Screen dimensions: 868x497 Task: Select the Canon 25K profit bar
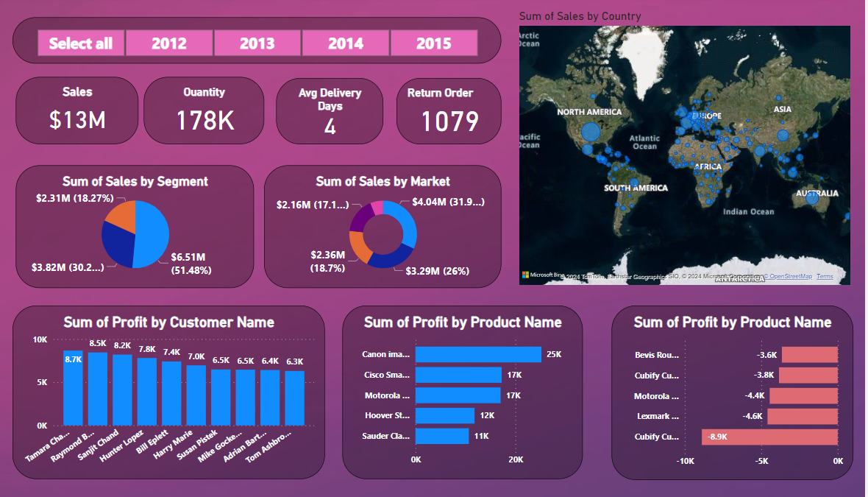[x=478, y=354]
